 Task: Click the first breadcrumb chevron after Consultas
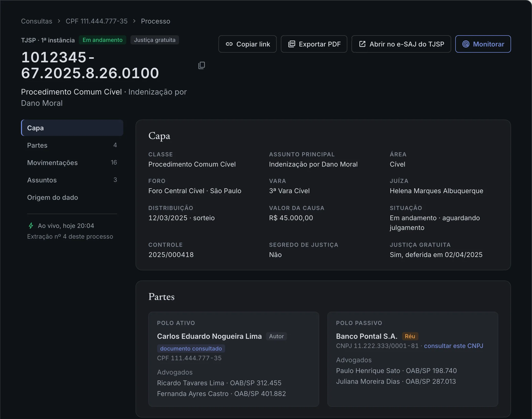coord(59,21)
